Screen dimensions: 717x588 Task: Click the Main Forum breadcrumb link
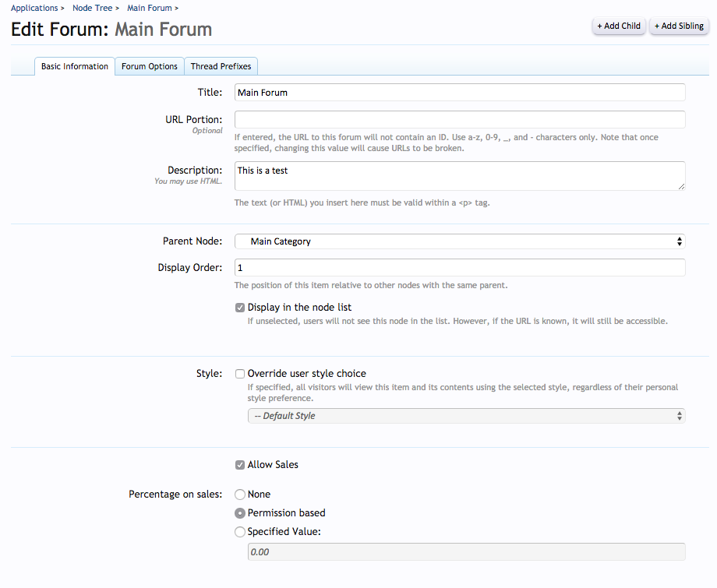tap(150, 8)
